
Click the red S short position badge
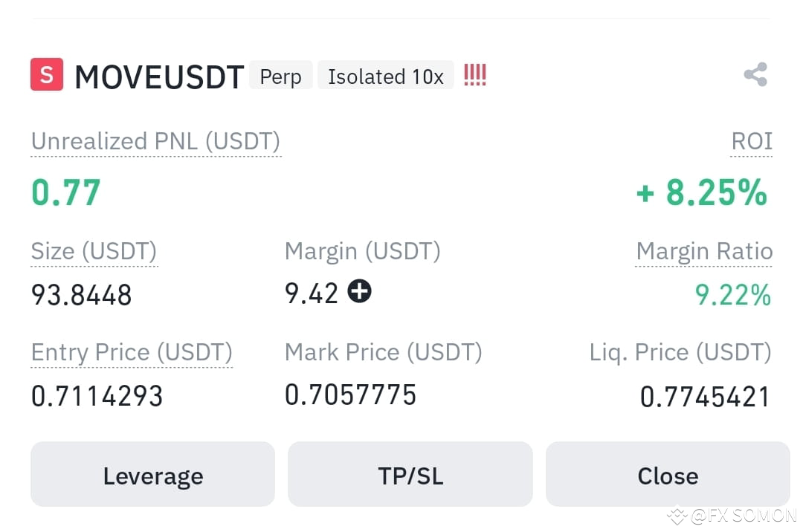(47, 74)
